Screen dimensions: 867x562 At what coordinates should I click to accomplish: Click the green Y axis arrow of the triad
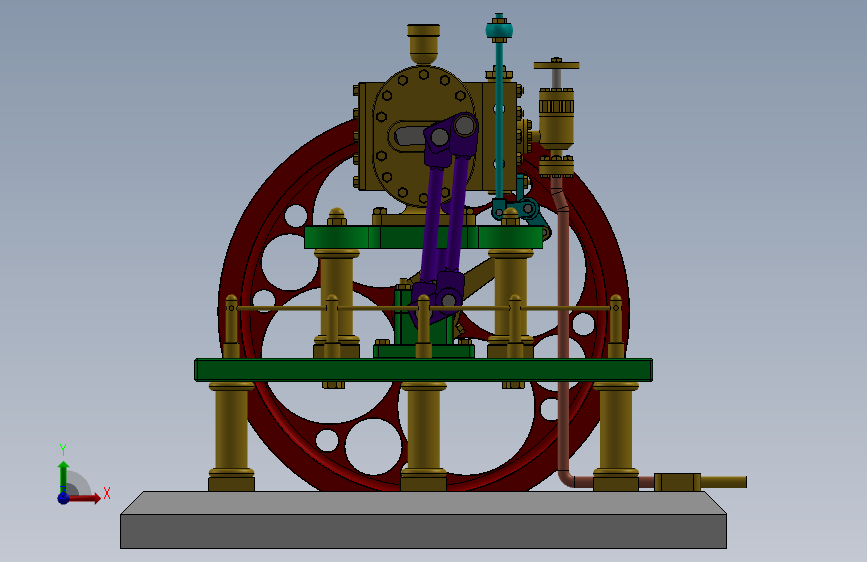pyautogui.click(x=63, y=477)
